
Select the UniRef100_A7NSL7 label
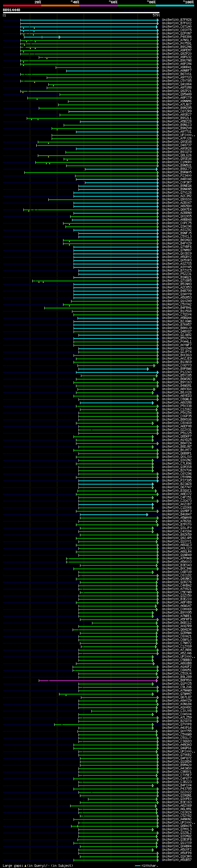176,40
